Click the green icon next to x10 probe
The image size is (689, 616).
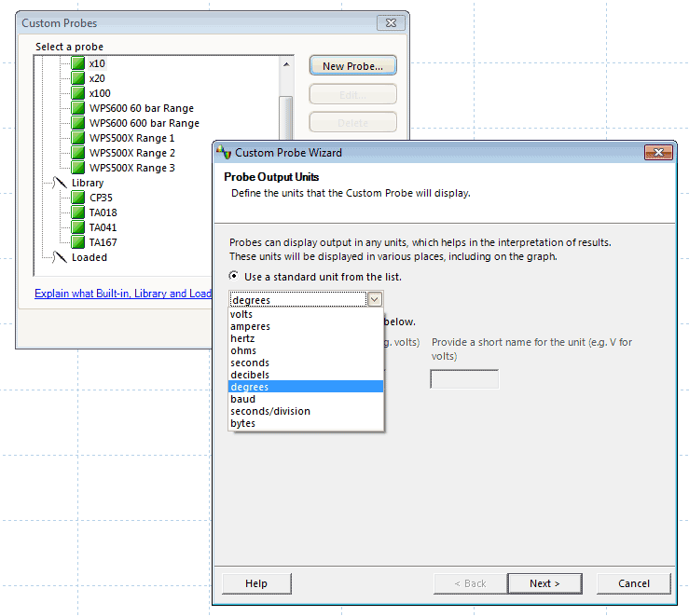(77, 63)
